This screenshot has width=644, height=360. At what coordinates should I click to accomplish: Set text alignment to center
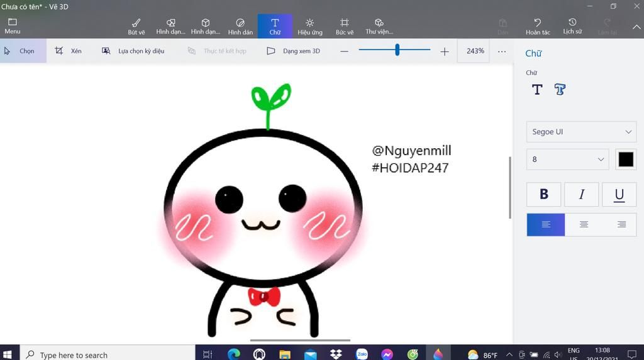tap(584, 224)
